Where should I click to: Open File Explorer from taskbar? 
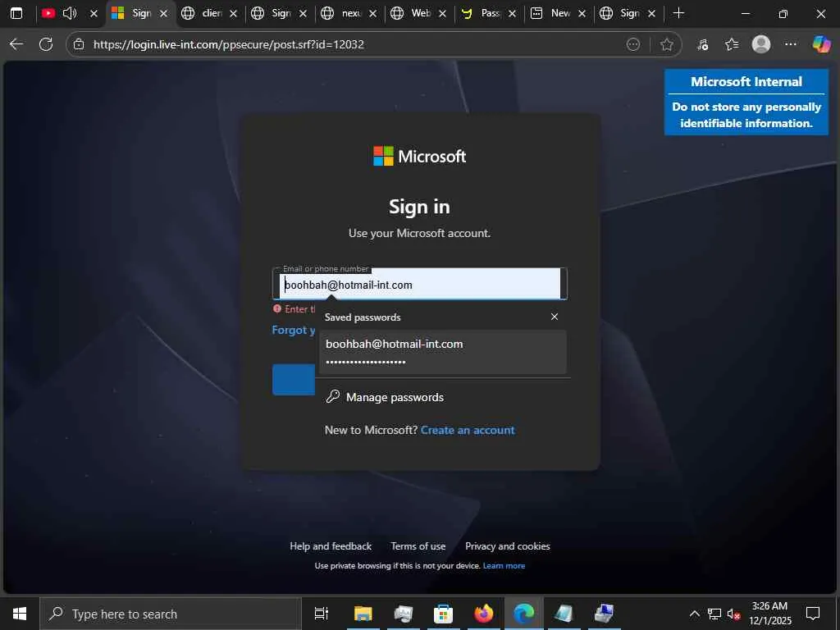click(363, 614)
